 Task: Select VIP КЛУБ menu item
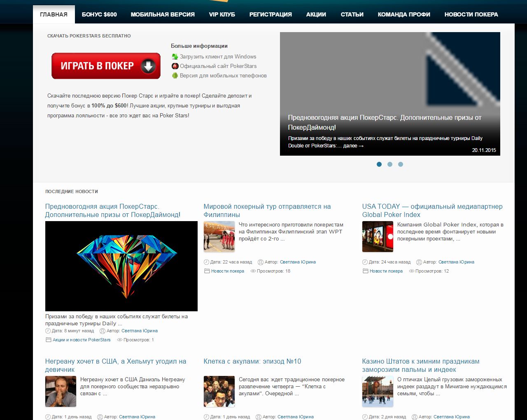pyautogui.click(x=222, y=14)
